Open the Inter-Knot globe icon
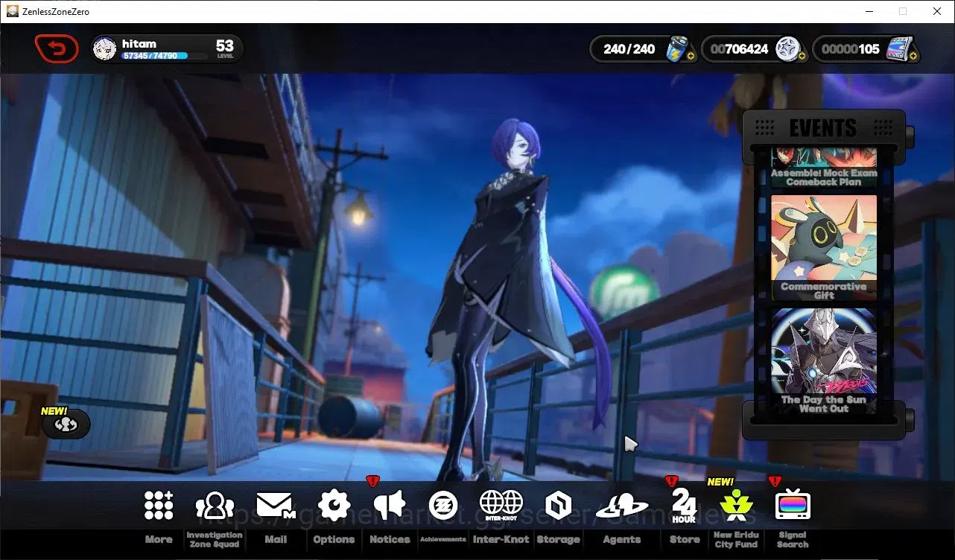The image size is (955, 560). (501, 505)
